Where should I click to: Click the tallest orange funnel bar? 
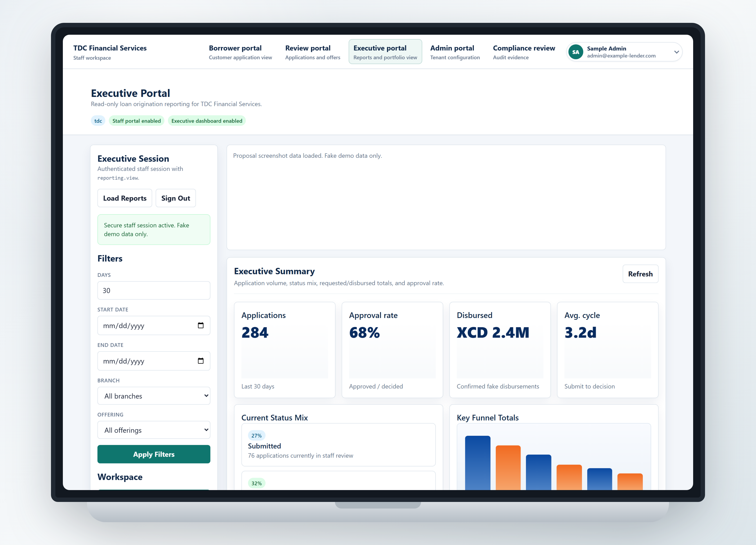[x=508, y=467]
